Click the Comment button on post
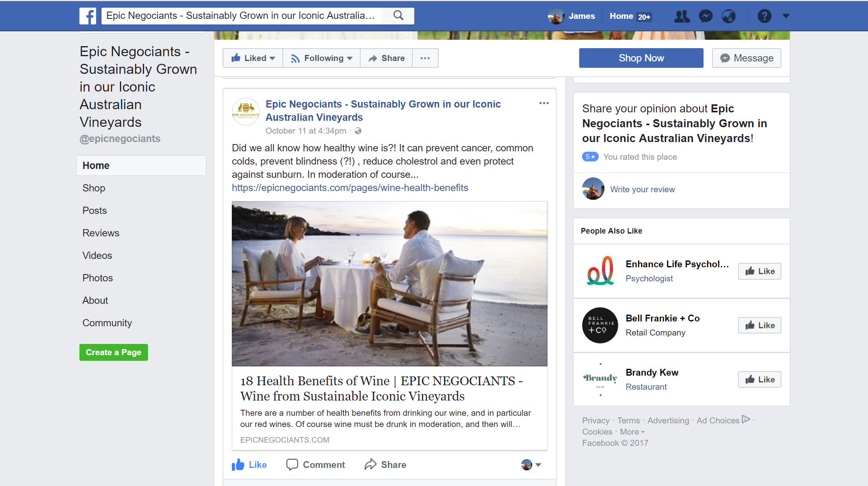Viewport: 868px width, 486px height. point(316,465)
